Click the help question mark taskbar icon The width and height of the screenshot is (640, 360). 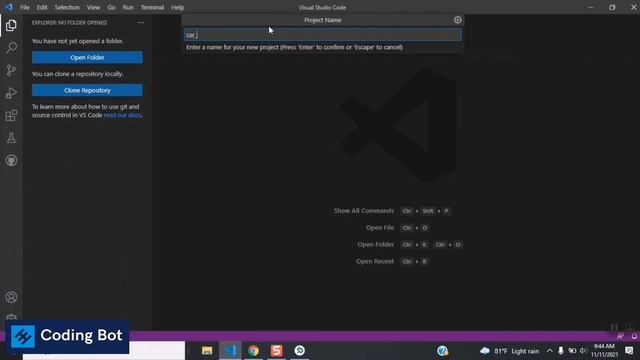[x=442, y=351]
